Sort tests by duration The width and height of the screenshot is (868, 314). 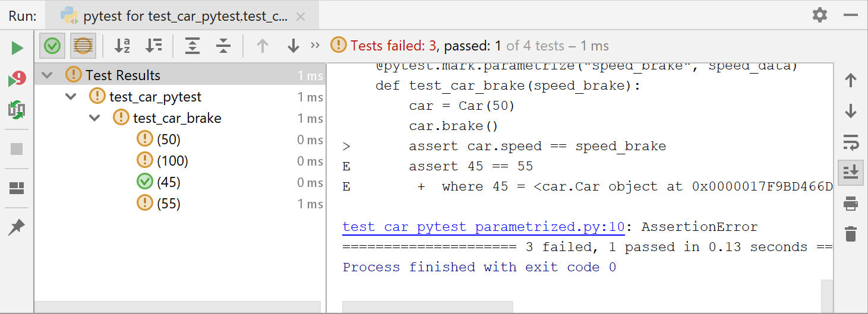(154, 46)
